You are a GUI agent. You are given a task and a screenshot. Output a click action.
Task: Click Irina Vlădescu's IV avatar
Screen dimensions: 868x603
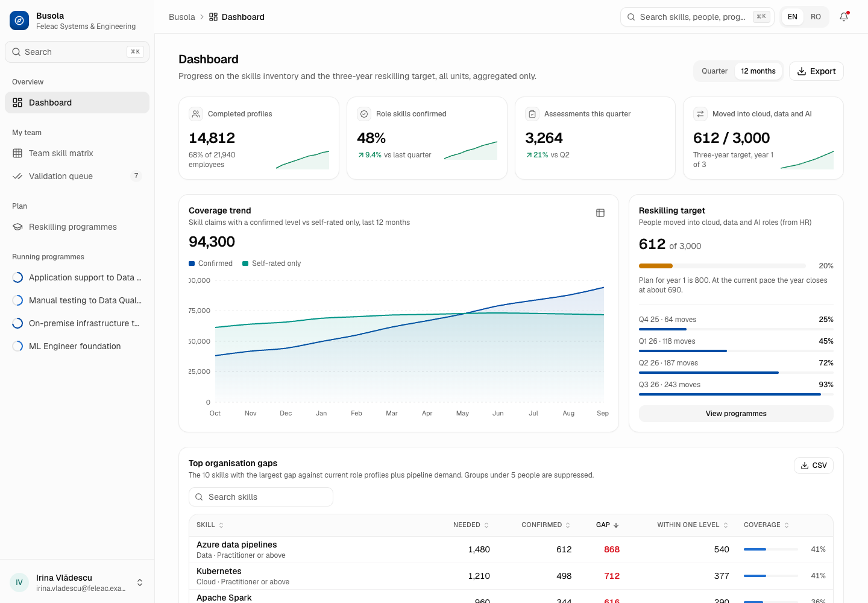[19, 582]
